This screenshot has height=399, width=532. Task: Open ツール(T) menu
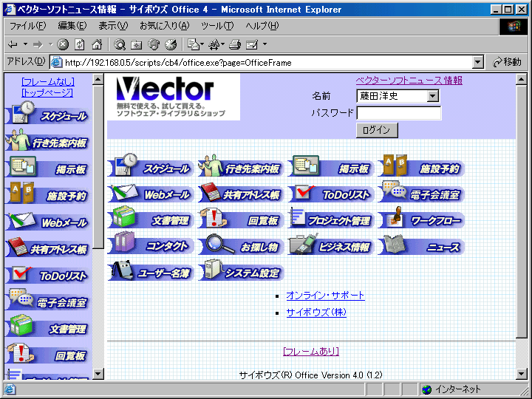[x=217, y=26]
